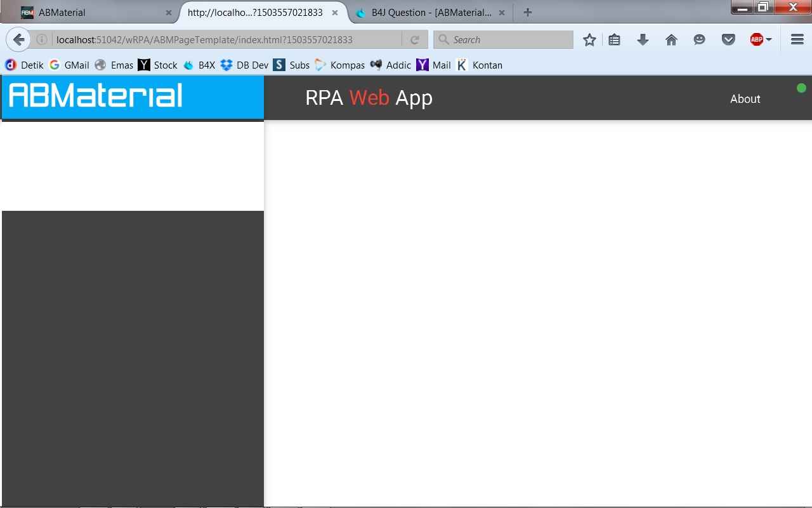Screen dimensions: 812x508
Task: Click the browser Back arrow button
Action: coord(18,39)
